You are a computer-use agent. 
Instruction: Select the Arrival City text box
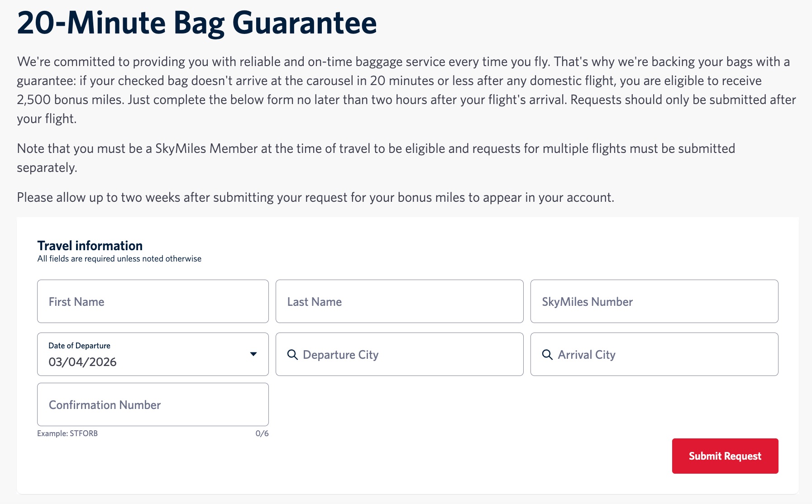click(x=654, y=355)
